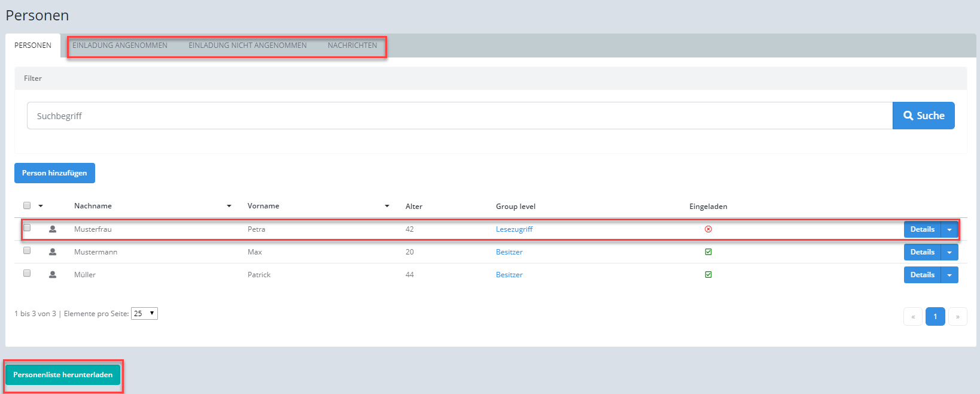Screen dimensions: 980x394
Task: Open bulk actions arrow beside header checkbox
Action: coord(41,206)
